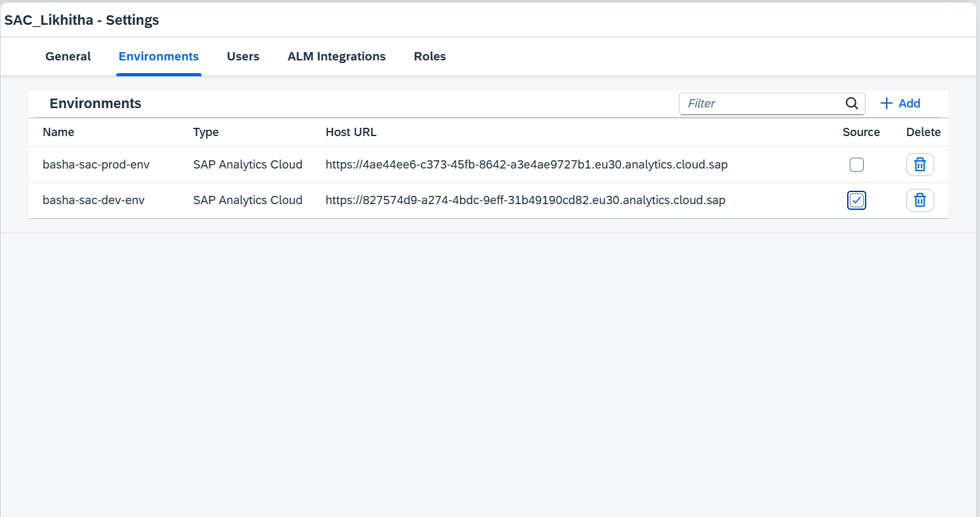Add a new environment
The height and width of the screenshot is (517, 980).
coord(900,104)
